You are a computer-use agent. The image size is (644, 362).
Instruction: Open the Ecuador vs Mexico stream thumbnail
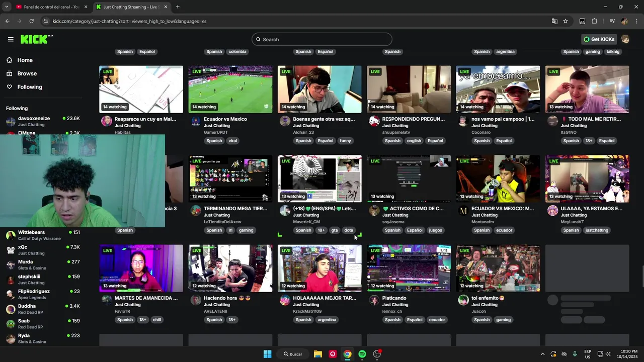coord(230,89)
